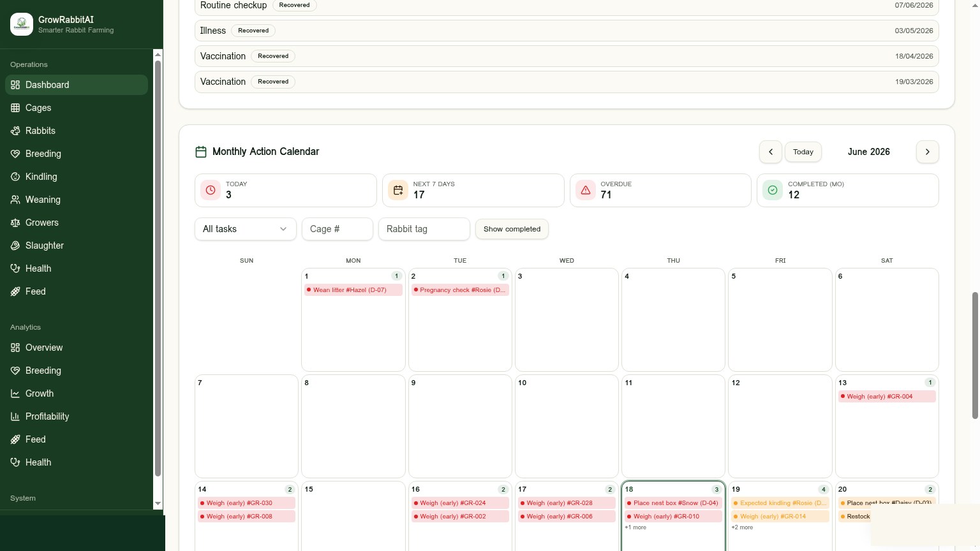Click the sidebar scrollbar up arrow
The height and width of the screenshot is (551, 980).
click(x=158, y=54)
